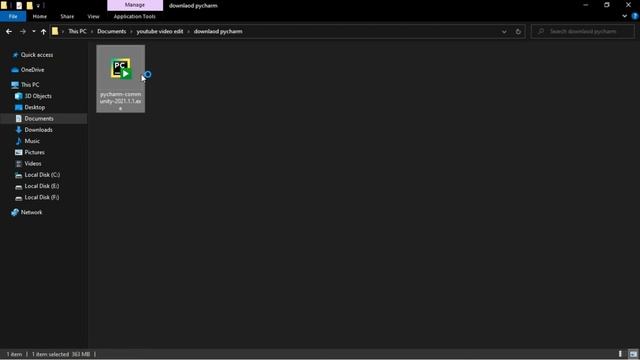Select This PC in the navigation pane

click(x=30, y=84)
